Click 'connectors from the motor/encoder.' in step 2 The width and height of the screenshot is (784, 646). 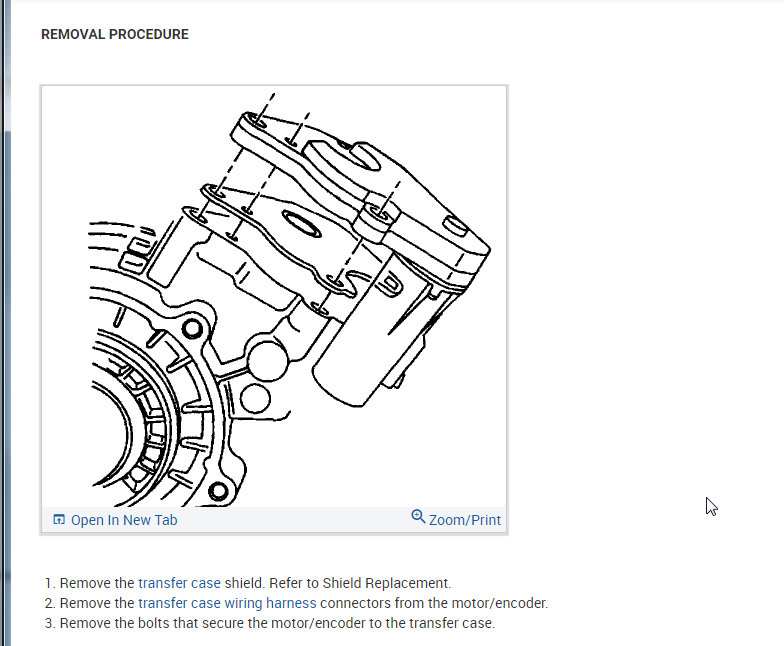[434, 603]
